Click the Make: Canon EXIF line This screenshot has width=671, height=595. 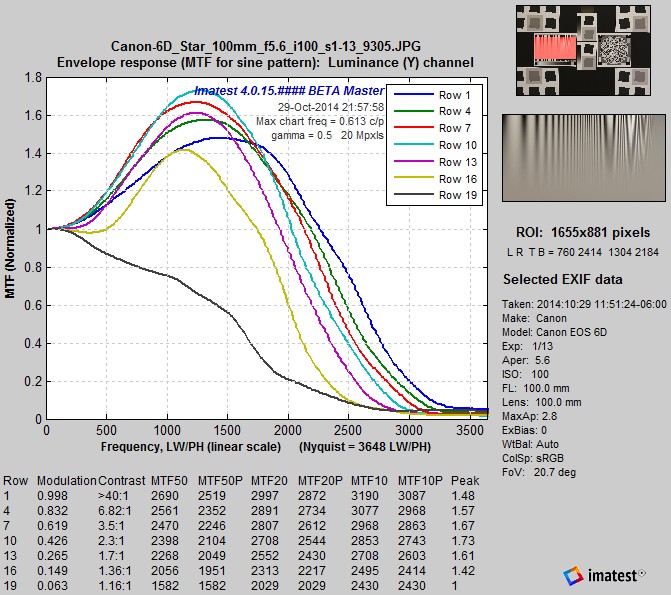534,318
